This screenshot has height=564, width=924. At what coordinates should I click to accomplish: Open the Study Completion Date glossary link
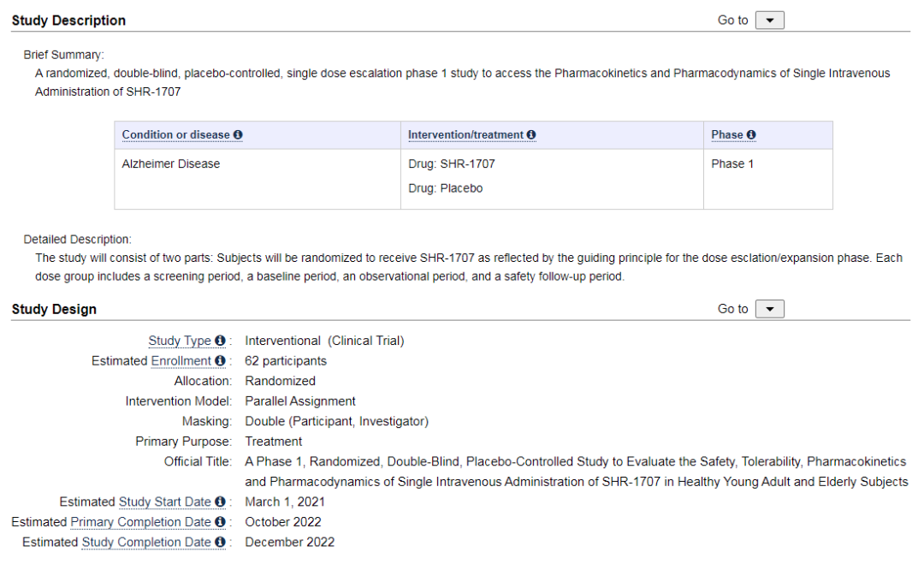pyautogui.click(x=146, y=543)
